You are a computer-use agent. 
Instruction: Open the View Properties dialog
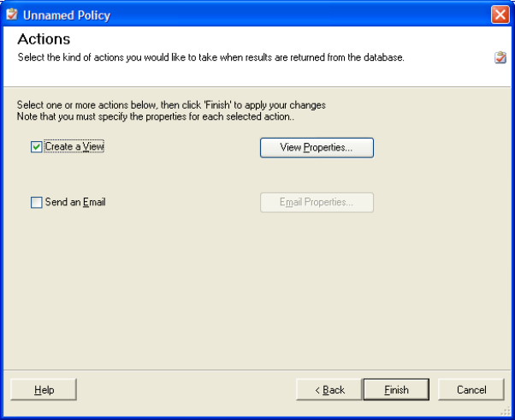(x=317, y=148)
